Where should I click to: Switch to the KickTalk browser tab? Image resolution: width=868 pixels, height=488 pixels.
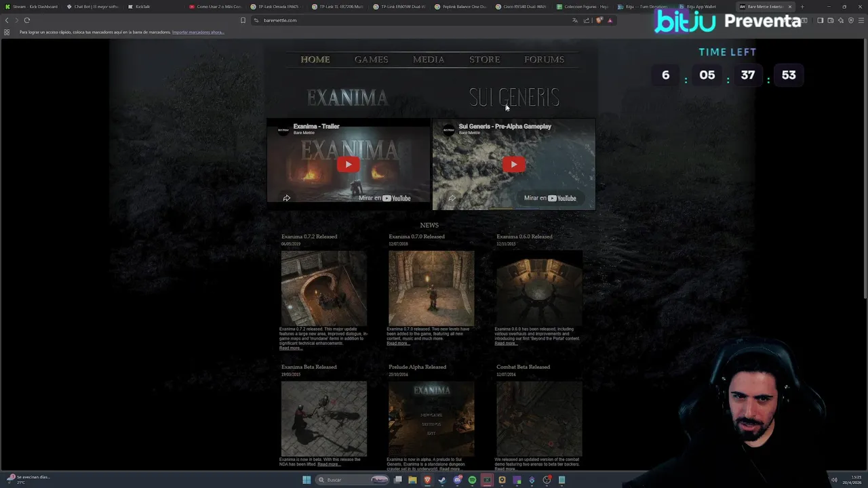coord(153,7)
